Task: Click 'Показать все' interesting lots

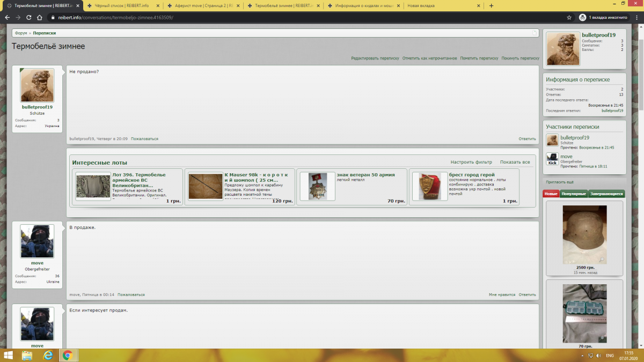Action: pos(515,162)
